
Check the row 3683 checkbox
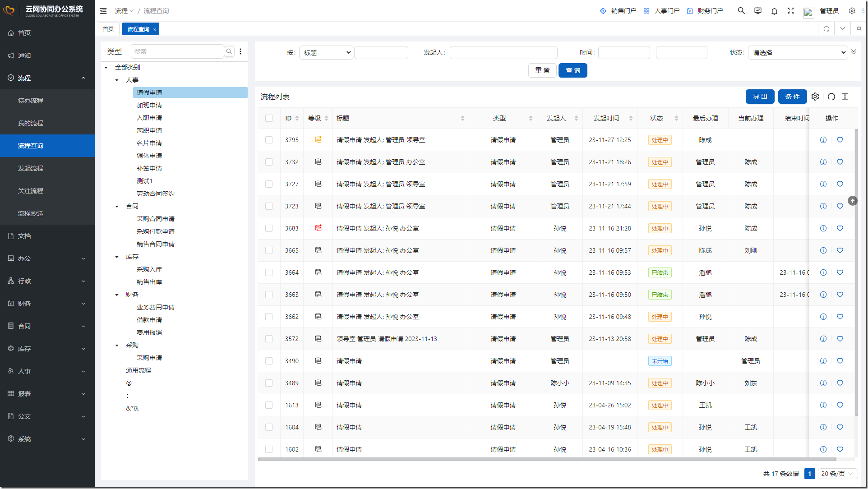tap(269, 228)
